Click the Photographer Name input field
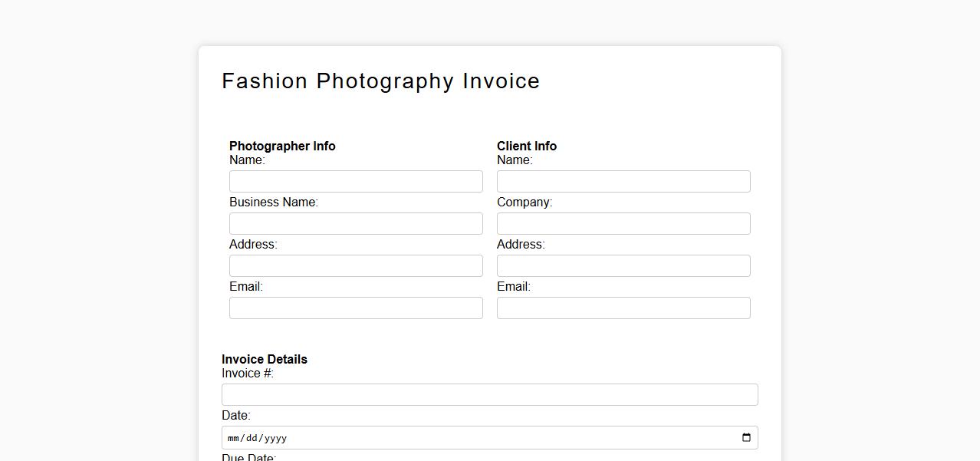 (356, 182)
